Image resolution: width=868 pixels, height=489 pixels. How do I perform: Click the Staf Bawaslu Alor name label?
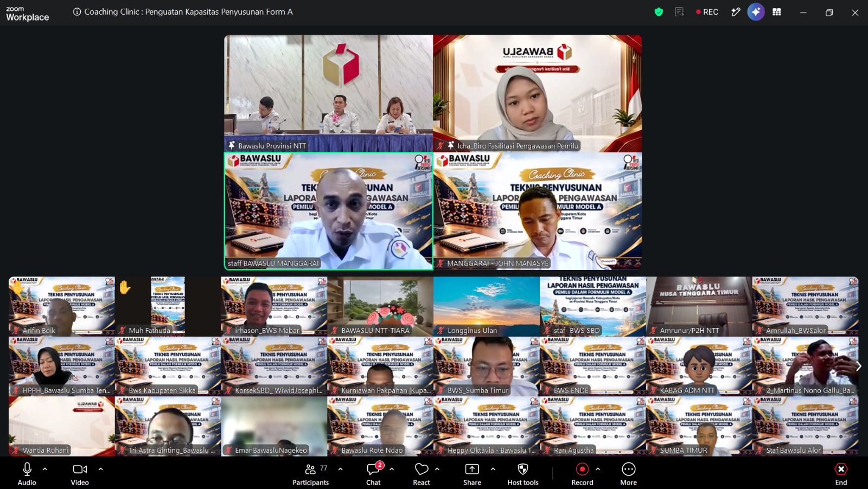tap(793, 450)
